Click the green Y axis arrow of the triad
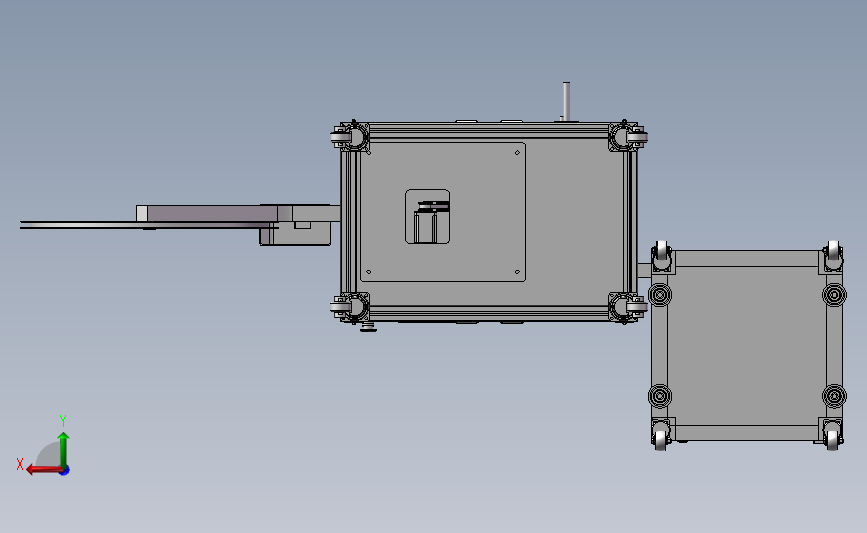 pyautogui.click(x=64, y=449)
